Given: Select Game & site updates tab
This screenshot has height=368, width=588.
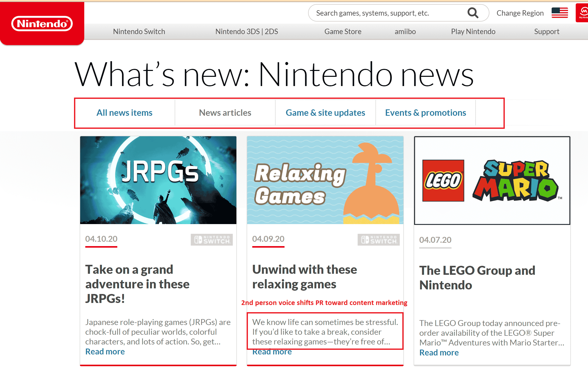Looking at the screenshot, I should [325, 113].
